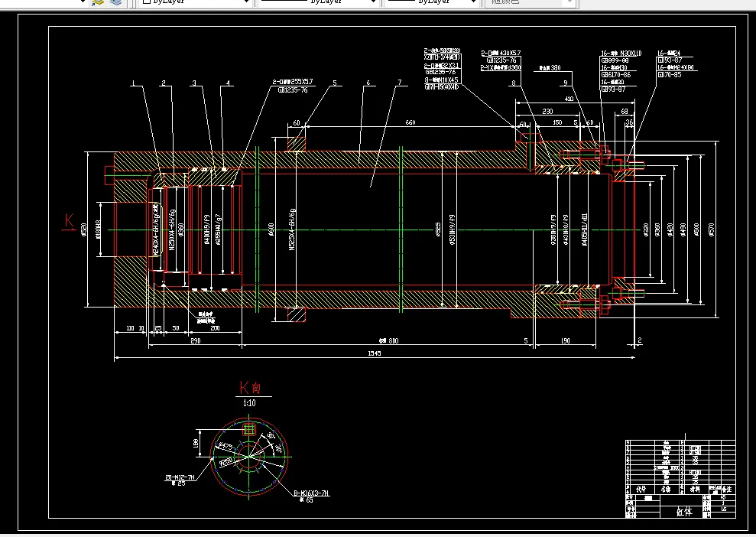Viewport: 756px width, 537px height.
Task: Select part balloon number 9
Action: [566, 83]
